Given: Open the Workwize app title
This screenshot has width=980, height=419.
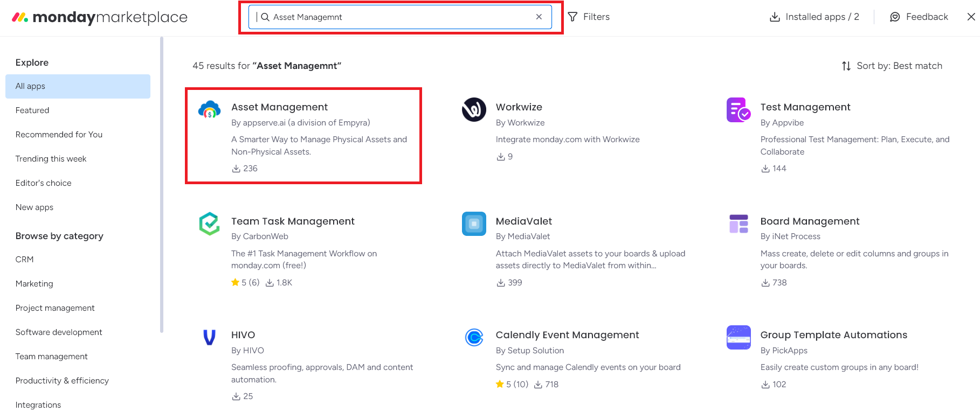Looking at the screenshot, I should [x=519, y=107].
